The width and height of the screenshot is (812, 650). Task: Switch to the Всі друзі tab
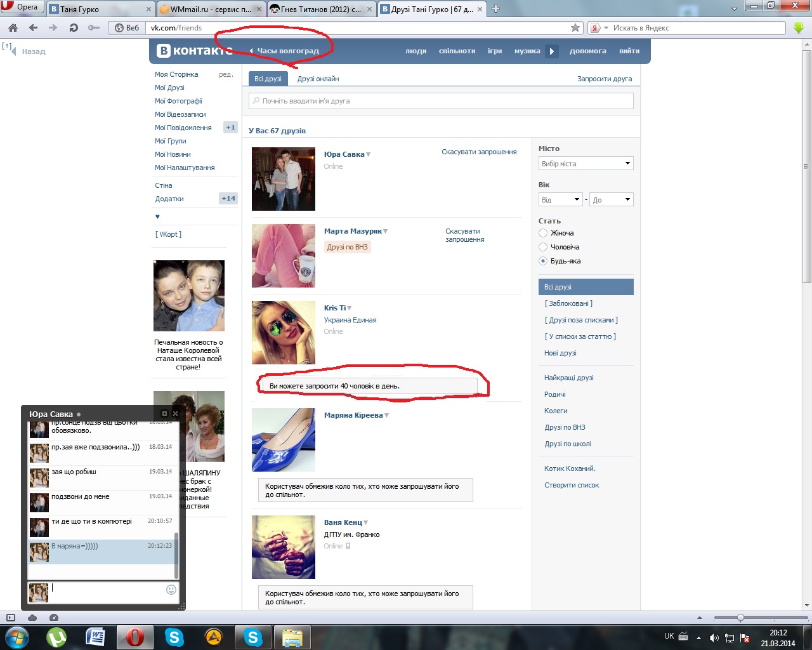tap(268, 79)
